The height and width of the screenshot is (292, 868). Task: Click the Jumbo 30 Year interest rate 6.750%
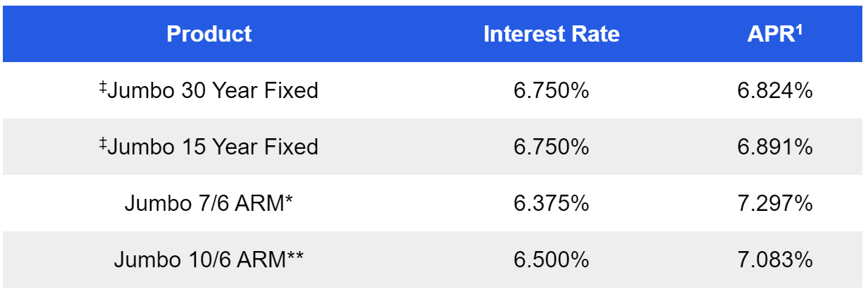(x=552, y=91)
